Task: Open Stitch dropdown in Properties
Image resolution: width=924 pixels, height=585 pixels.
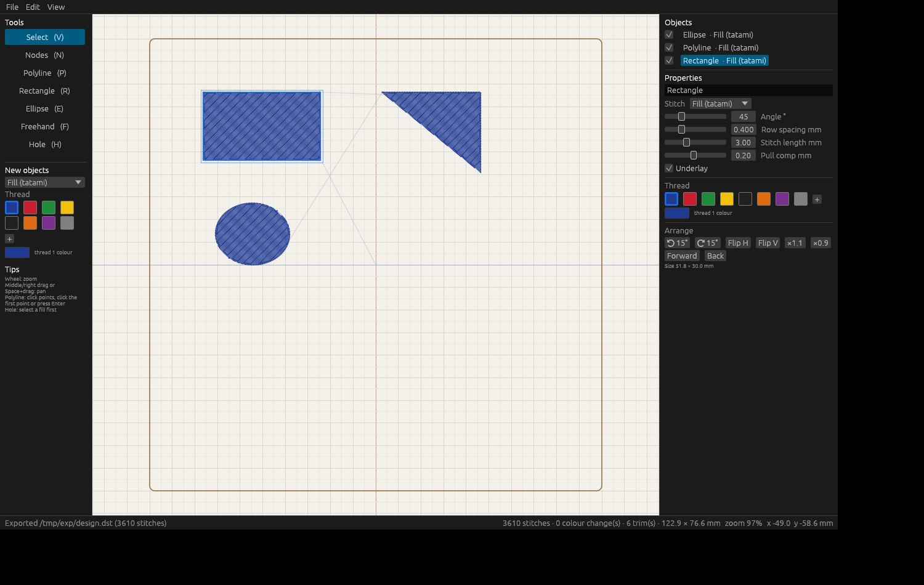Action: point(721,103)
